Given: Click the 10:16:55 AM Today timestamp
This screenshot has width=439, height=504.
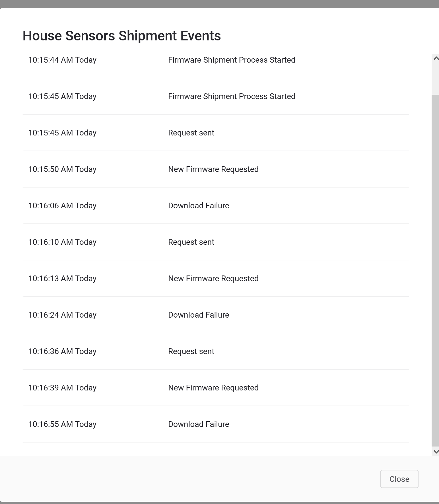Looking at the screenshot, I should pos(62,424).
